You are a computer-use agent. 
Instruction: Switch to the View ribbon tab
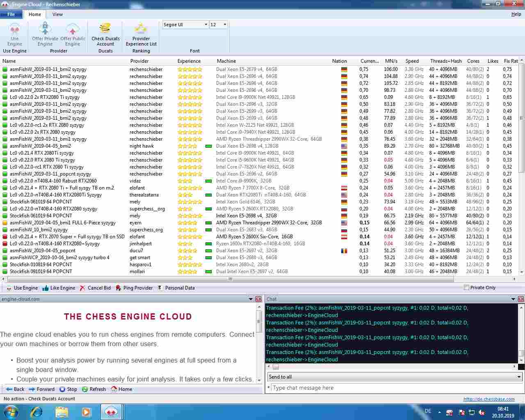[x=57, y=14]
